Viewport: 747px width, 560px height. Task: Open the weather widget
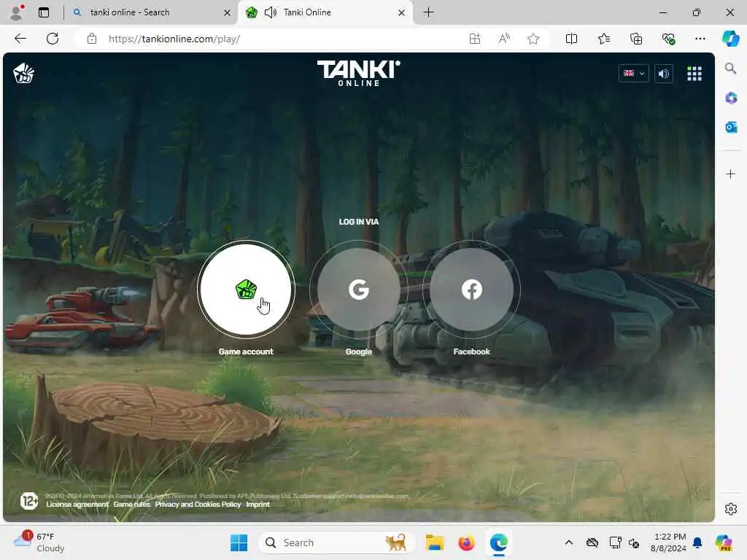click(x=39, y=542)
